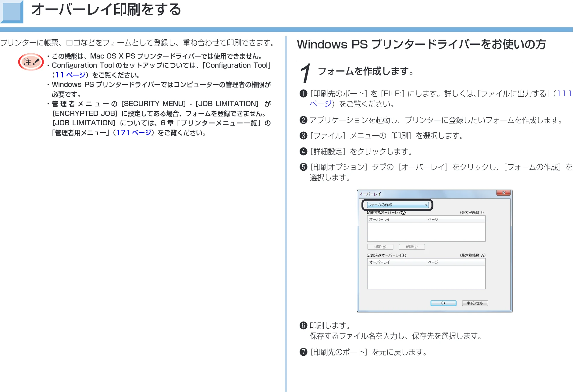Click the 印刷するオーバーレイ list area
This screenshot has width=573, height=392.
tap(426, 229)
